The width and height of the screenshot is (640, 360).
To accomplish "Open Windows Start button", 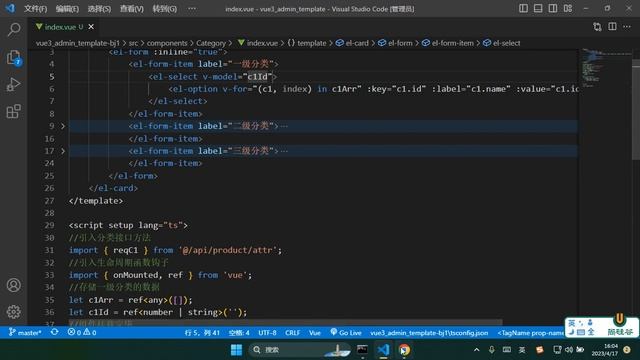I will click(236, 350).
